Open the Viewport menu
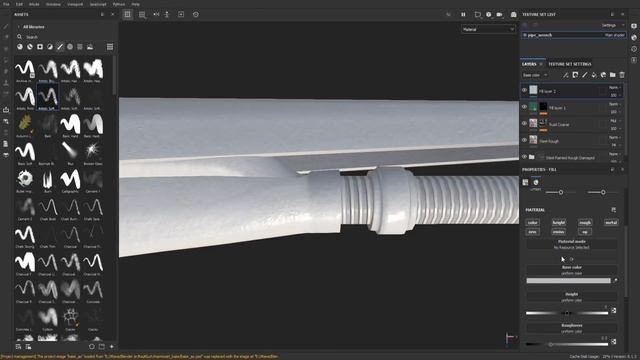Viewport: 640px width, 360px height. pos(75,4)
